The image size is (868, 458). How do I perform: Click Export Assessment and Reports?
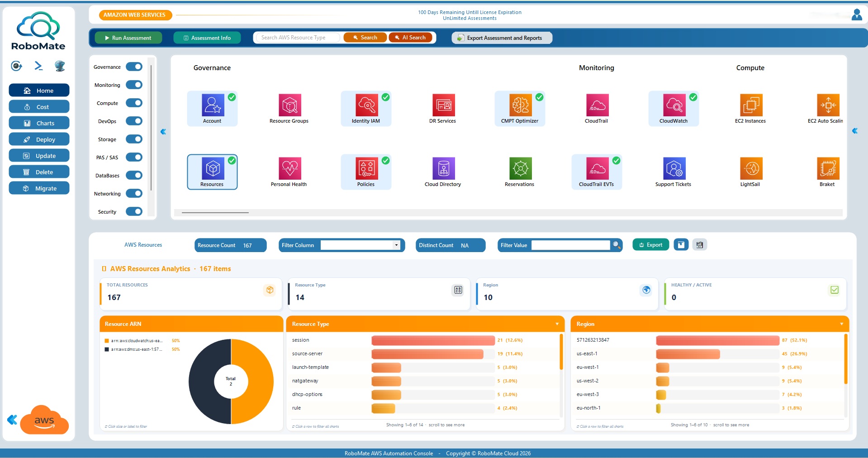click(502, 38)
